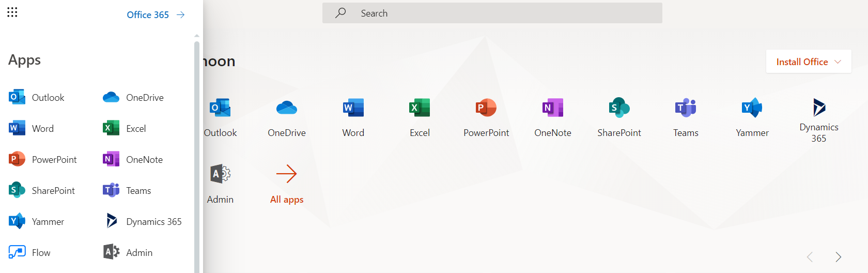The width and height of the screenshot is (868, 273).
Task: Click the Excel tile on the home page
Action: pos(420,117)
